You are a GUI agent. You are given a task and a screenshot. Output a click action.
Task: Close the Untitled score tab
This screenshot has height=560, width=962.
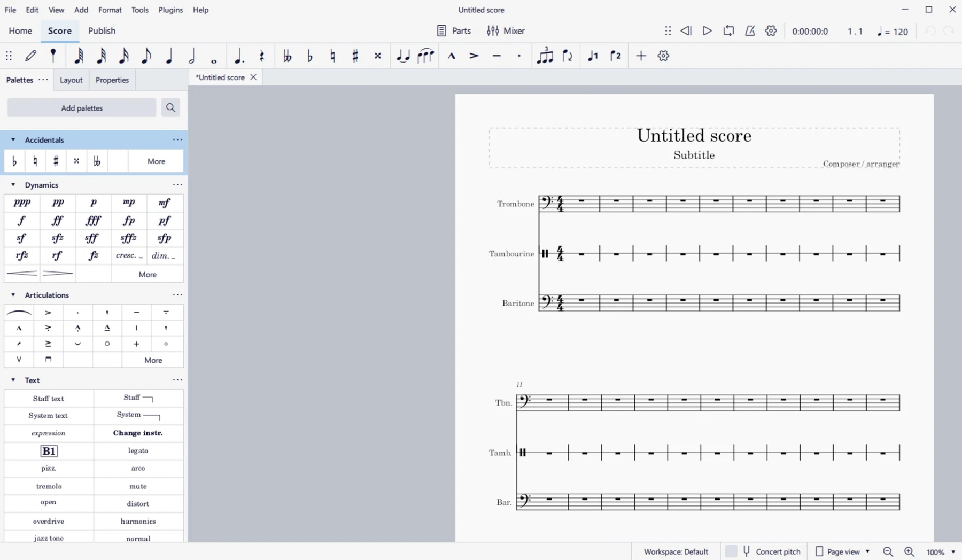pyautogui.click(x=254, y=77)
